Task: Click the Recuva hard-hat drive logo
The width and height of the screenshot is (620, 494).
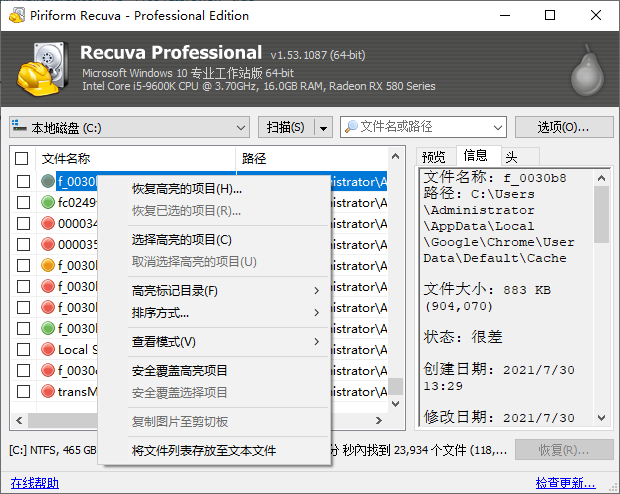Action: [x=41, y=68]
